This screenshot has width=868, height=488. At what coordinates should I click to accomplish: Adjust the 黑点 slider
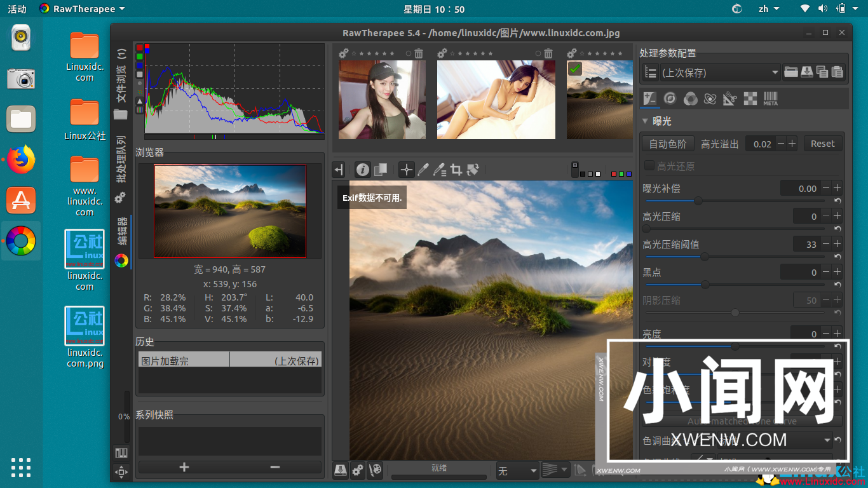pyautogui.click(x=735, y=285)
